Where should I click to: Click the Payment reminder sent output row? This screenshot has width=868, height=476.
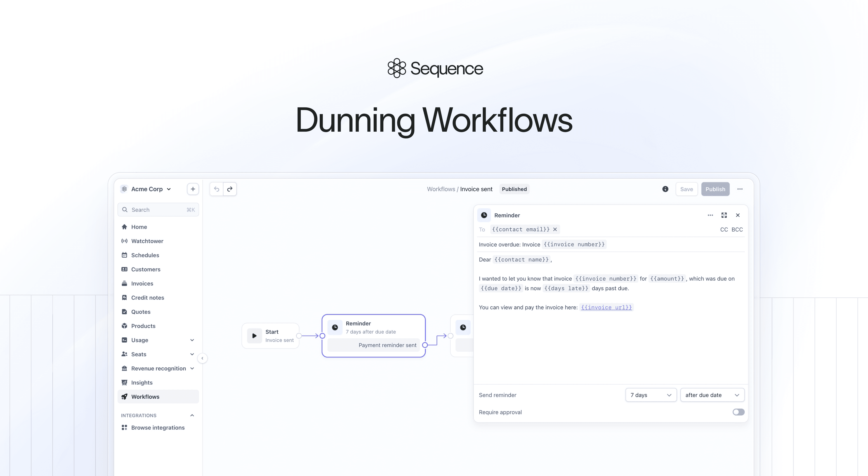click(374, 345)
